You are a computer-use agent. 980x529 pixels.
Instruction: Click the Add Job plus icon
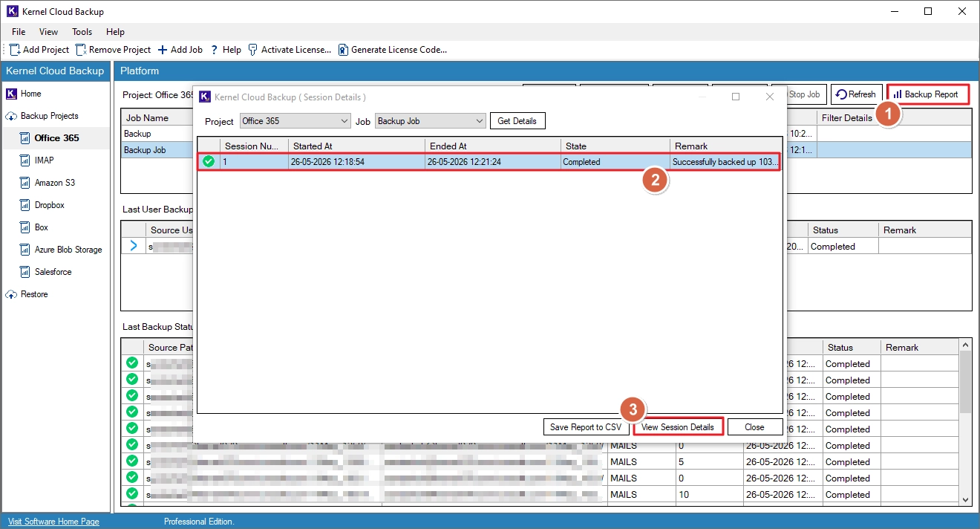163,50
